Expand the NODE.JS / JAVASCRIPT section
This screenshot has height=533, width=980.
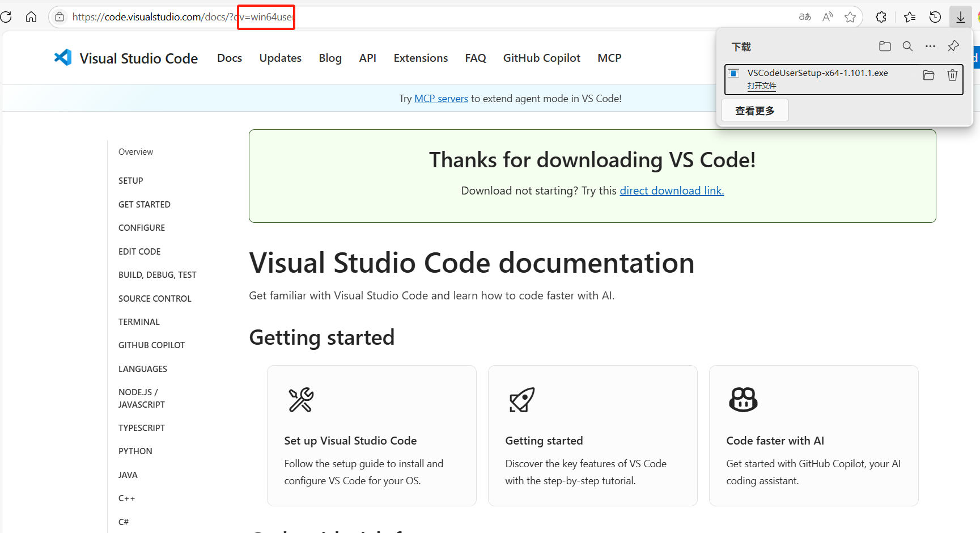[x=142, y=399]
